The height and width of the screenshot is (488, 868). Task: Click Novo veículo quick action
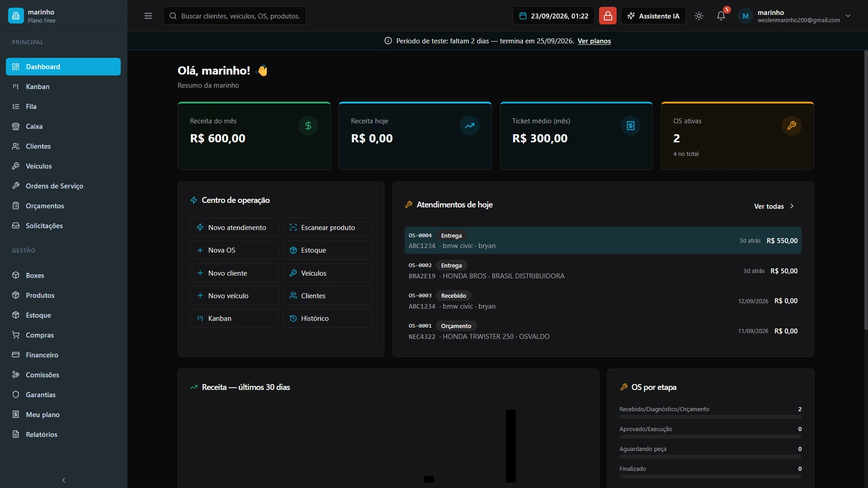coord(234,296)
